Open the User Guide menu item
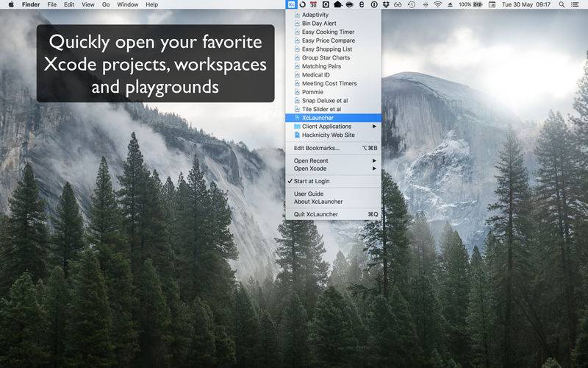The width and height of the screenshot is (588, 368). point(333,194)
